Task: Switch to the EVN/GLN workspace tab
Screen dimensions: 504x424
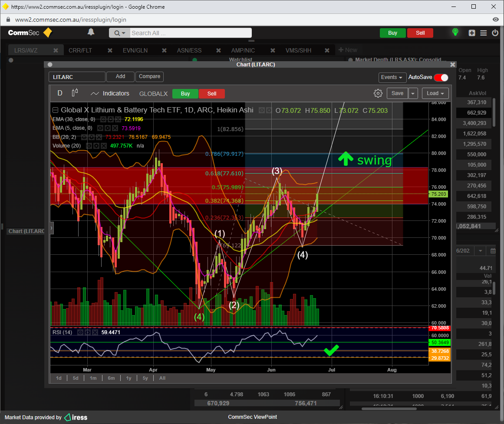Action: pyautogui.click(x=135, y=50)
